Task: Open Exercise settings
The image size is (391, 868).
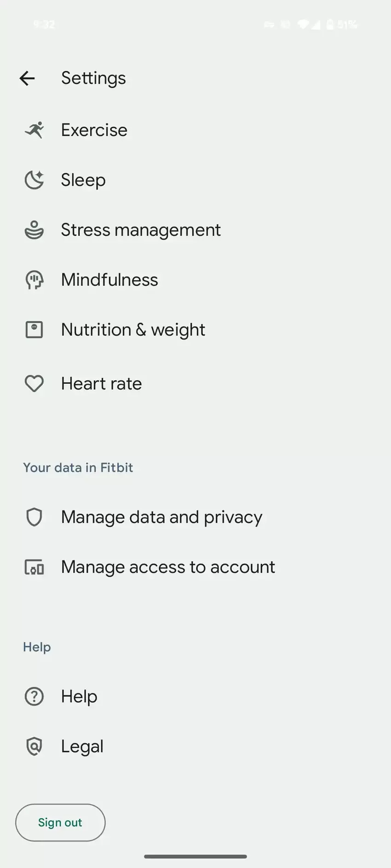Action: pyautogui.click(x=94, y=130)
